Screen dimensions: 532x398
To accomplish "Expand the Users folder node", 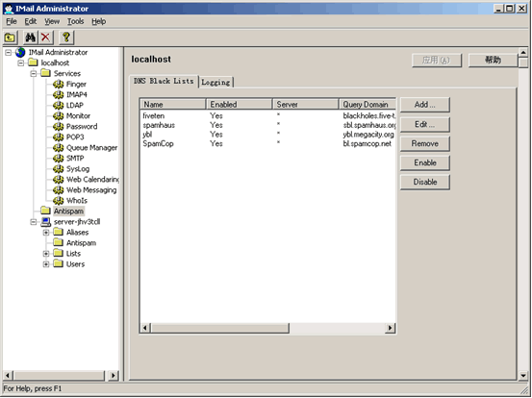I will pyautogui.click(x=46, y=264).
